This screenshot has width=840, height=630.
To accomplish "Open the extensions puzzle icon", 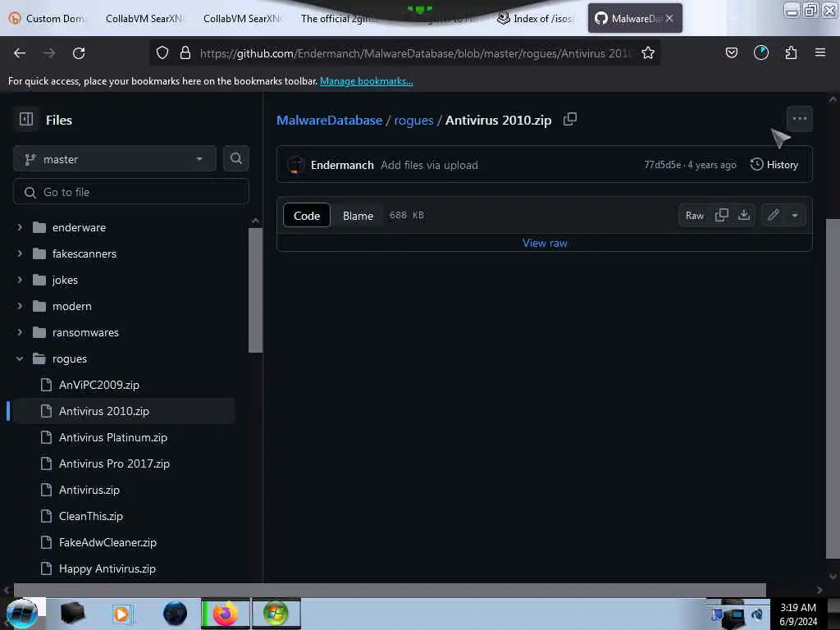I will [791, 53].
